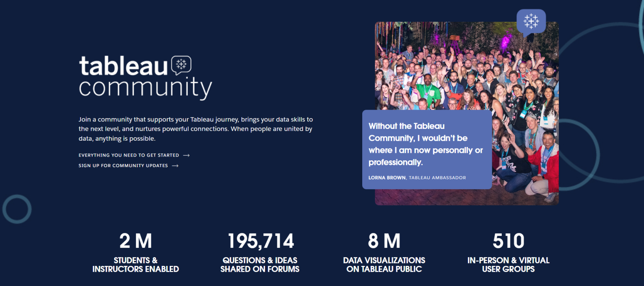Click the small decorative circle at bottom left
The width and height of the screenshot is (644, 286).
(x=17, y=209)
